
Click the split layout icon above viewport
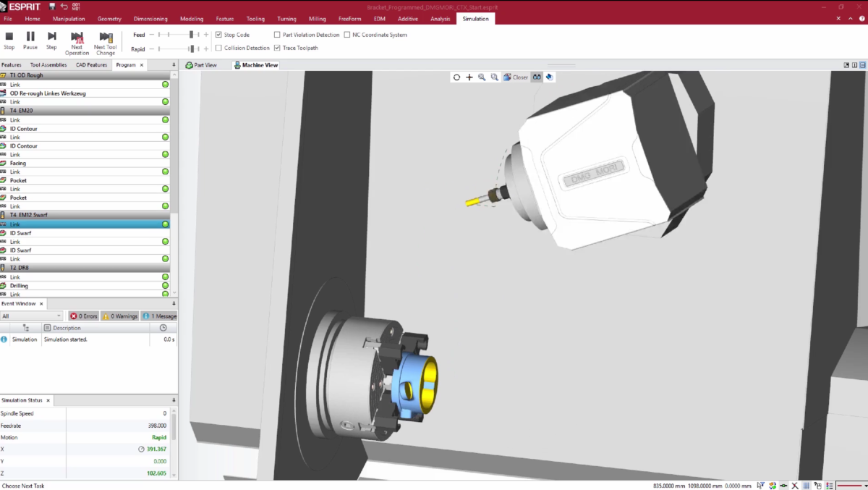(x=855, y=65)
